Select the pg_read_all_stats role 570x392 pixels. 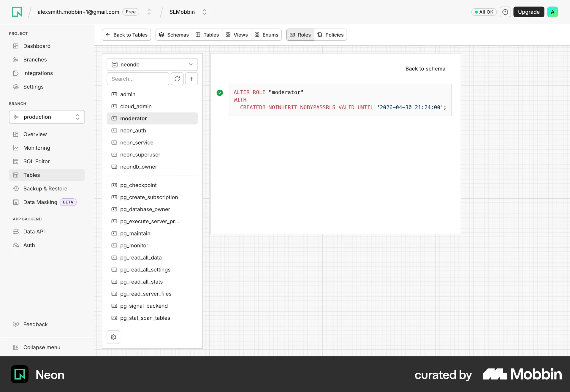tap(152, 282)
